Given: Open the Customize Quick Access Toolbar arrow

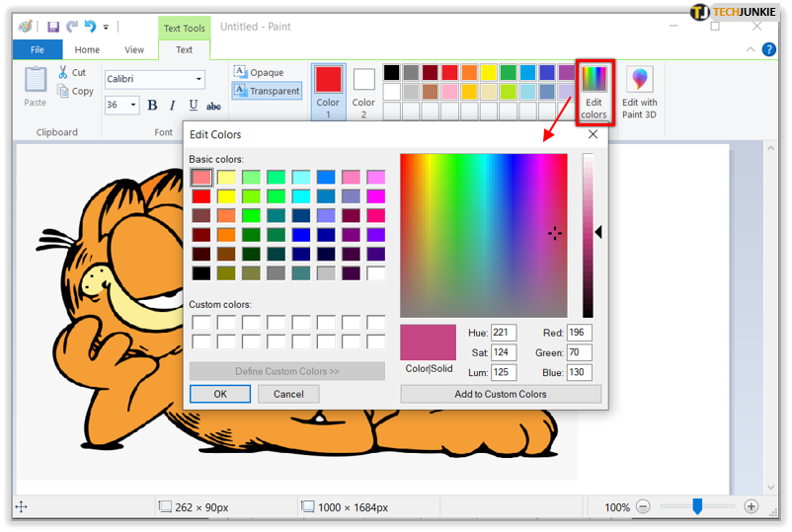Looking at the screenshot, I should (x=106, y=28).
